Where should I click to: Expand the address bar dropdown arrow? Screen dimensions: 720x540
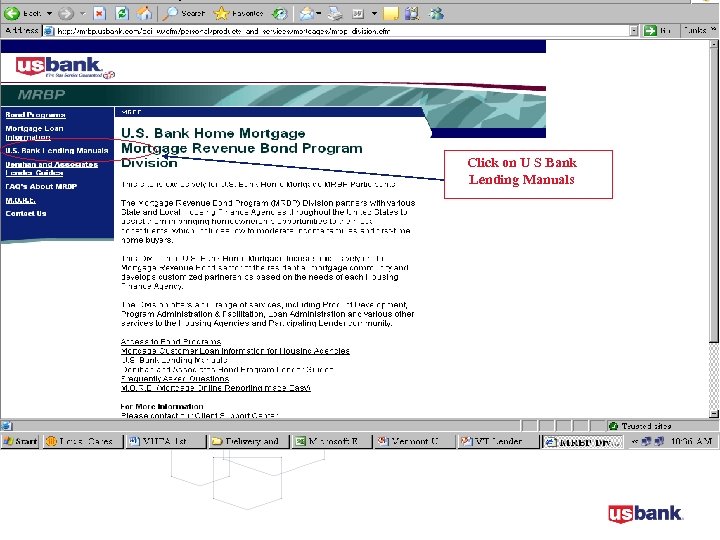click(x=634, y=31)
